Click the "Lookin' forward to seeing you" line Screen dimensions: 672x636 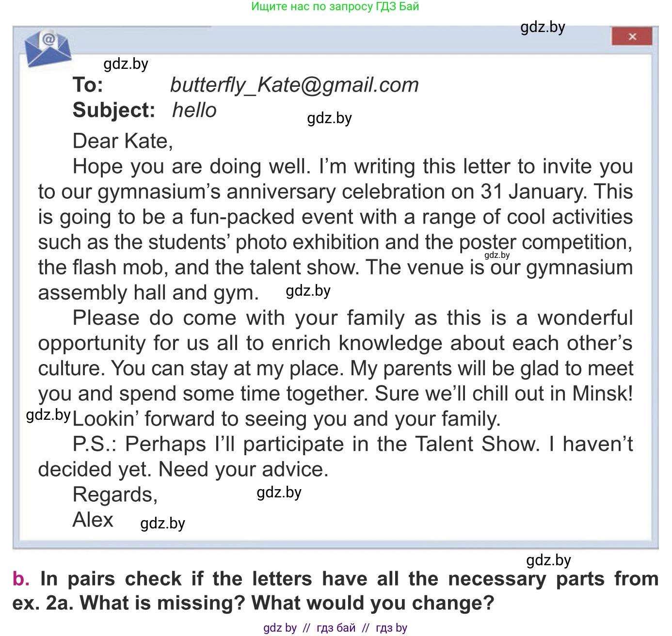tap(286, 419)
